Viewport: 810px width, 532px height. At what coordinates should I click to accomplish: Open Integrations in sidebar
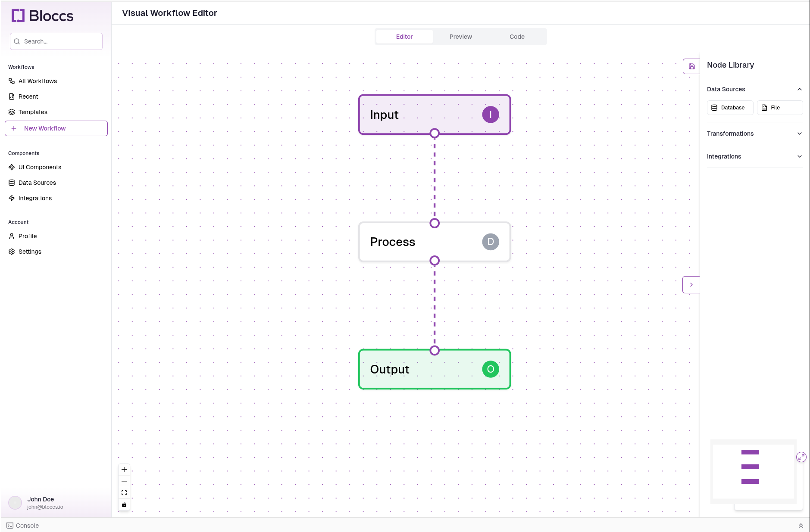pyautogui.click(x=56, y=198)
